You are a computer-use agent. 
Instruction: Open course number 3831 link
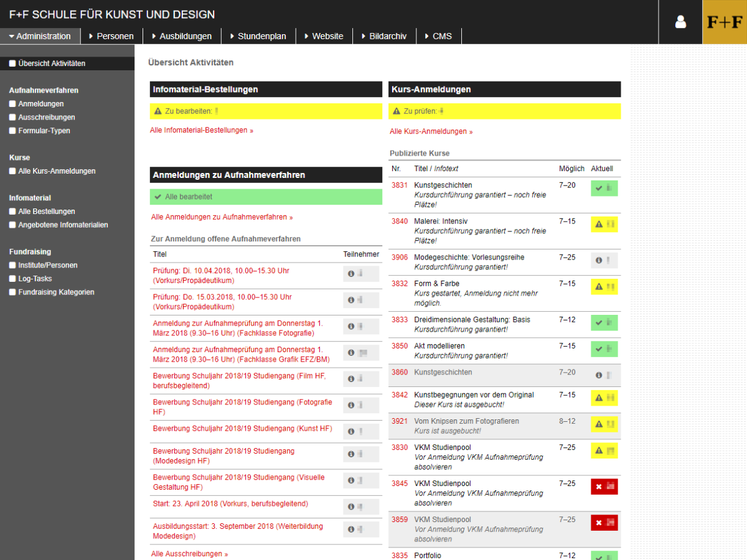tap(400, 185)
